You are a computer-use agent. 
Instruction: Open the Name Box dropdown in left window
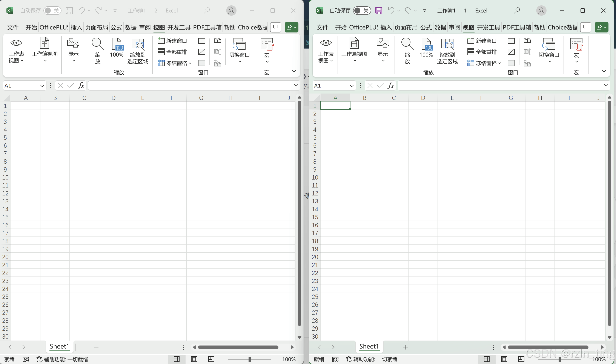click(42, 86)
